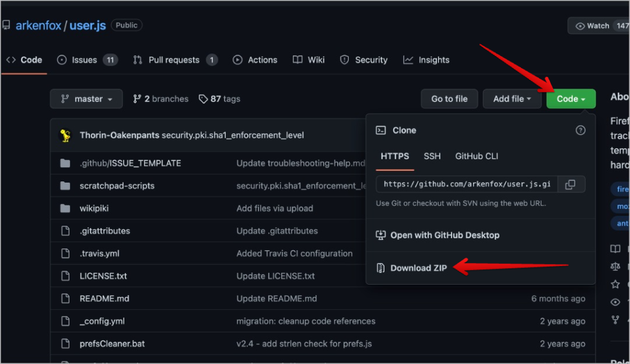
Task: Click the forks icon in About sidebar
Action: tap(615, 320)
